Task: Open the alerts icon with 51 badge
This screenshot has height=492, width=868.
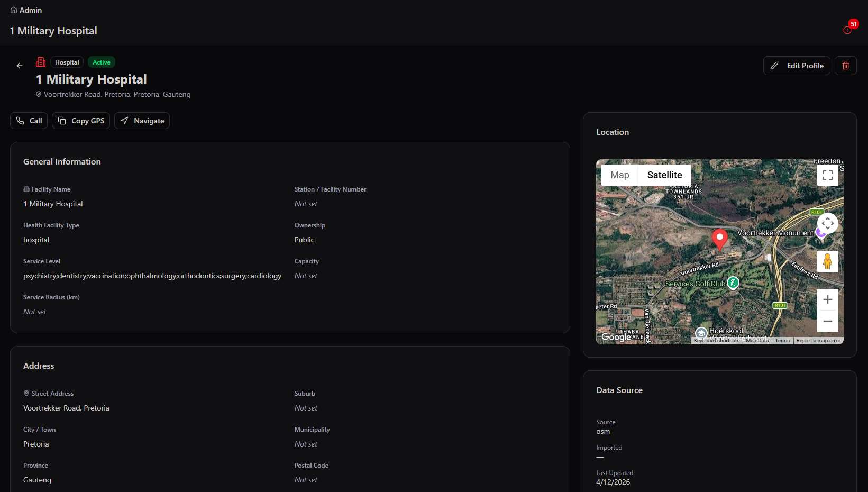Action: [847, 30]
